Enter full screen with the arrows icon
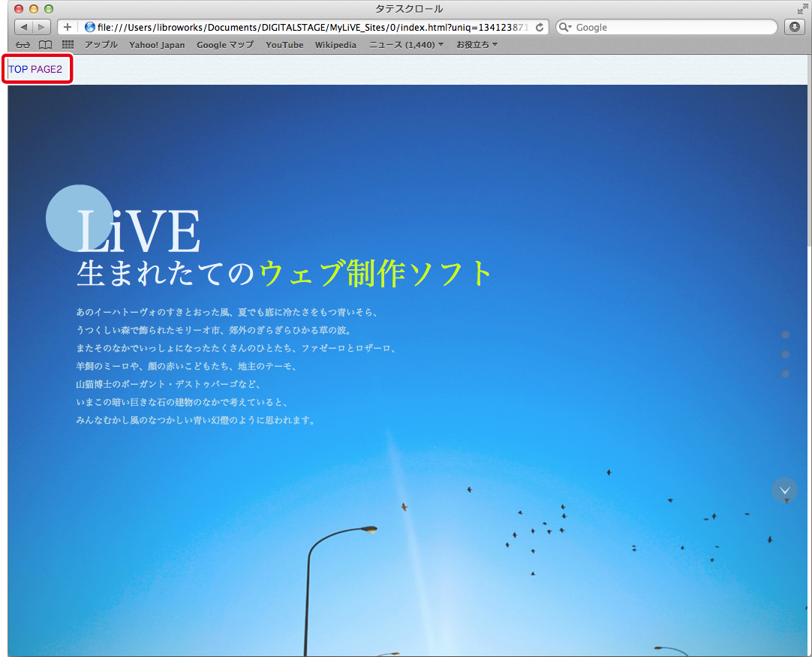Image resolution: width=812 pixels, height=657 pixels. [802, 9]
